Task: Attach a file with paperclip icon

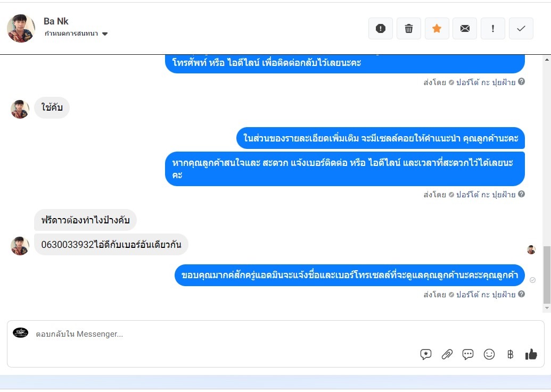Action: click(447, 354)
